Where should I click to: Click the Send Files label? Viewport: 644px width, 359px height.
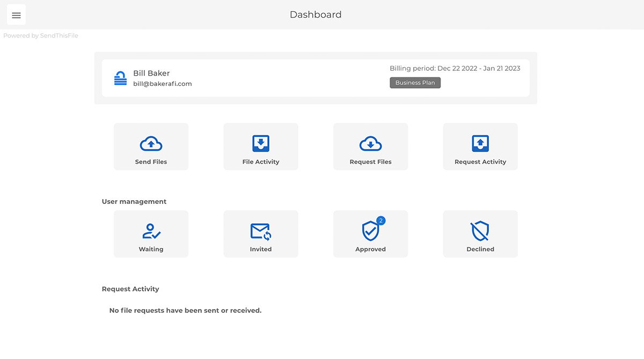click(x=151, y=162)
